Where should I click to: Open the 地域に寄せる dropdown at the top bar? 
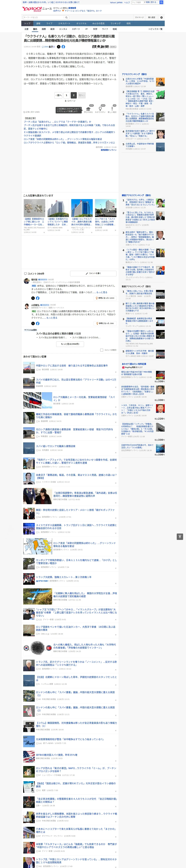click(x=151, y=2)
